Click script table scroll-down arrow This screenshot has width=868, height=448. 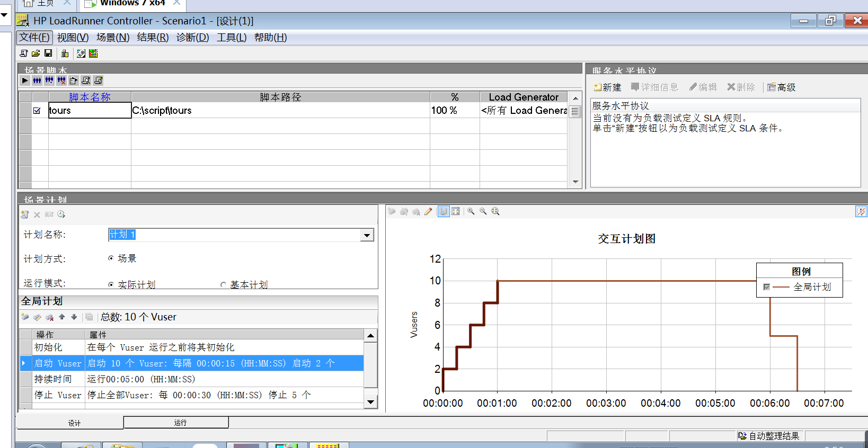[x=575, y=182]
